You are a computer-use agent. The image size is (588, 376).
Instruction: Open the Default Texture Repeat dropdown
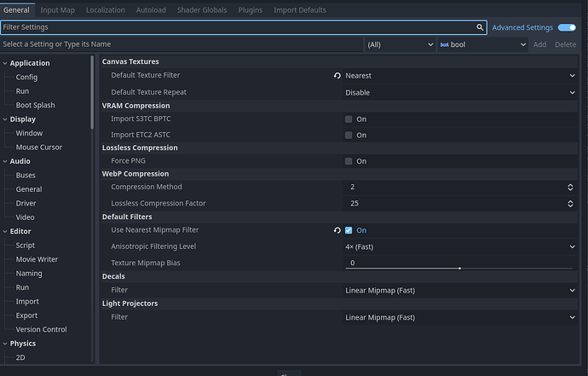tap(460, 93)
